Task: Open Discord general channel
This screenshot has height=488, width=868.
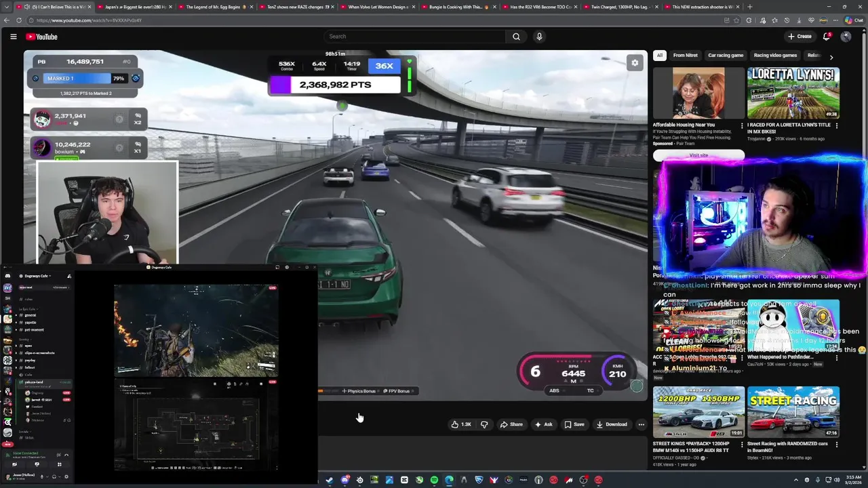Action: (x=30, y=315)
